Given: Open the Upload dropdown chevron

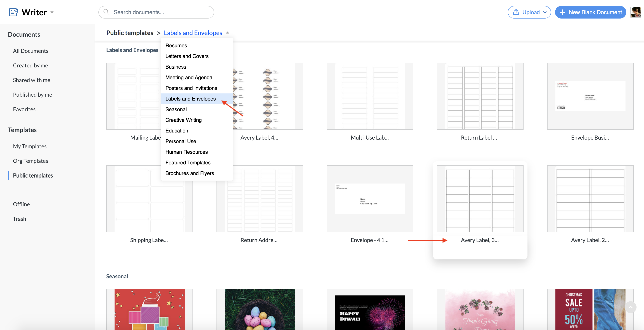Looking at the screenshot, I should coord(545,12).
